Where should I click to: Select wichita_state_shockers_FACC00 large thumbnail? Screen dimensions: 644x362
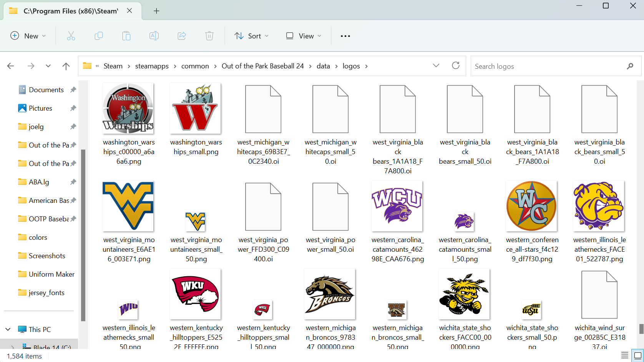pyautogui.click(x=465, y=294)
